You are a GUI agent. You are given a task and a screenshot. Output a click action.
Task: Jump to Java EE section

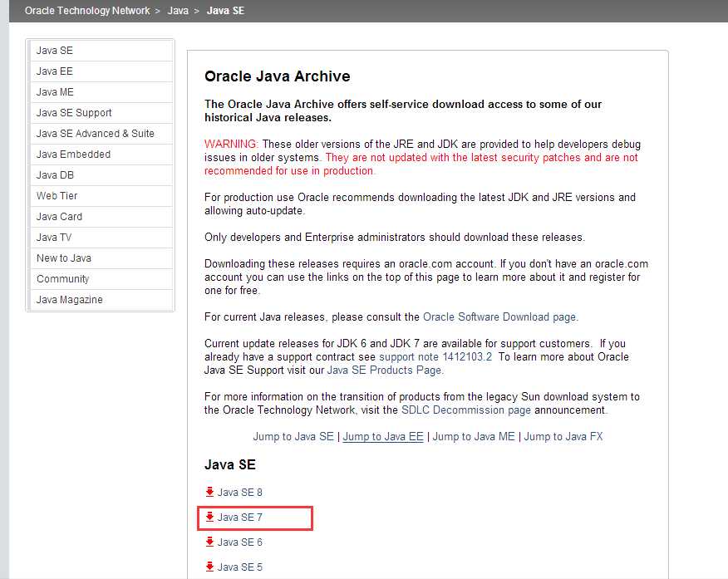pyautogui.click(x=383, y=437)
